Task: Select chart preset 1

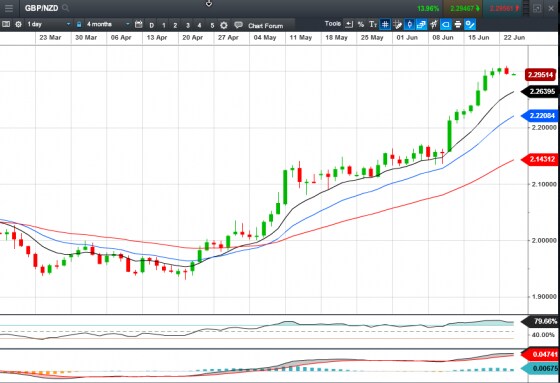Action: pyautogui.click(x=164, y=25)
